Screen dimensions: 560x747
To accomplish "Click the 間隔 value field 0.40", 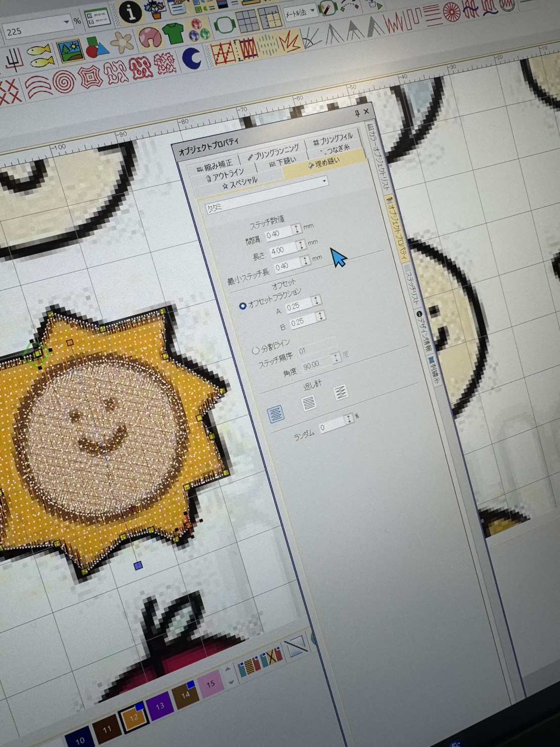I will click(278, 234).
